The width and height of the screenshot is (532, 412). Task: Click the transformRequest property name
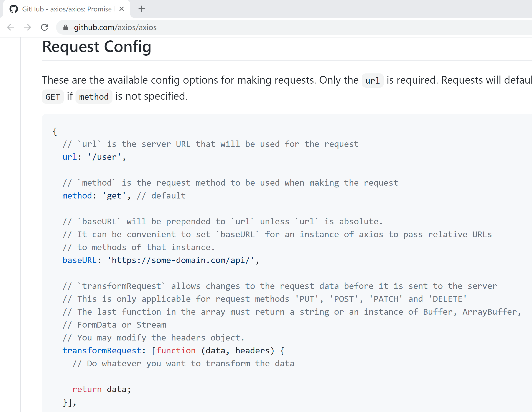coord(101,350)
